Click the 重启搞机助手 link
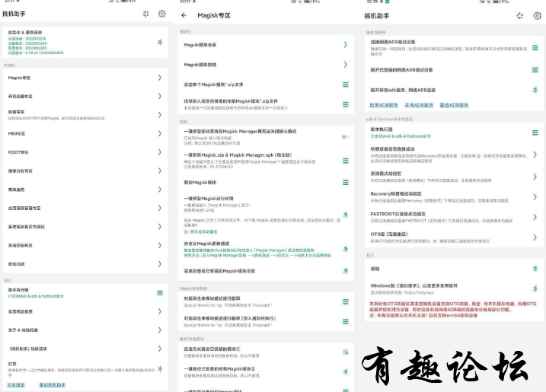546x392 pixels. (x=53, y=384)
